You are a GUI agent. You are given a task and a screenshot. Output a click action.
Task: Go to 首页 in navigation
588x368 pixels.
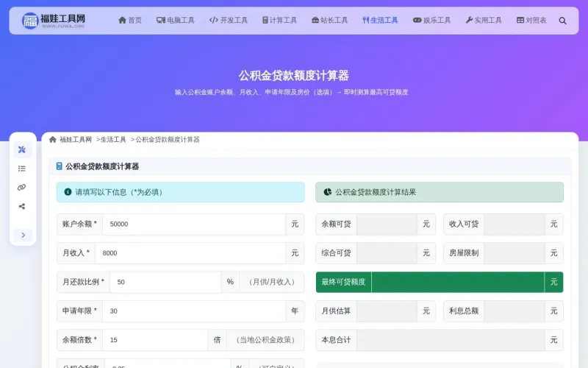[130, 21]
